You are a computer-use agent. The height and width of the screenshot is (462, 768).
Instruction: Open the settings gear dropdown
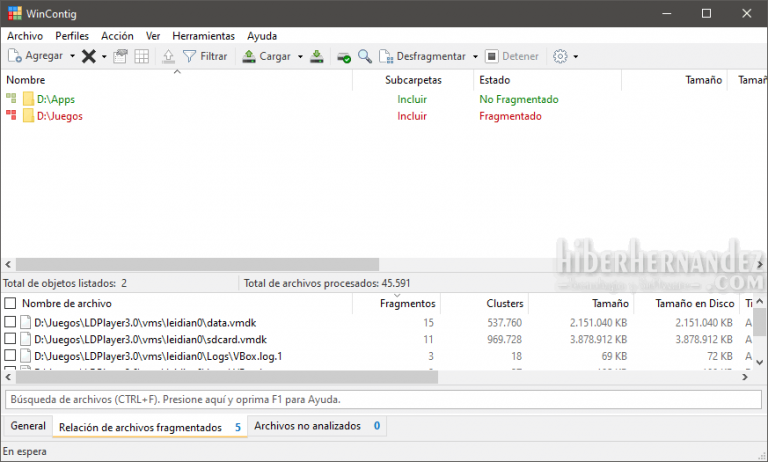click(565, 56)
